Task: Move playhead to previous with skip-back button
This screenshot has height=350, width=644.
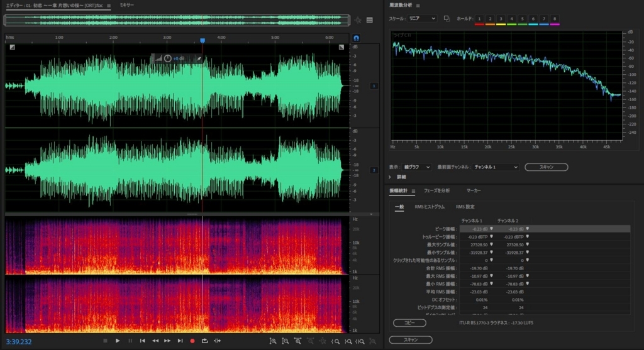Action: [x=143, y=341]
